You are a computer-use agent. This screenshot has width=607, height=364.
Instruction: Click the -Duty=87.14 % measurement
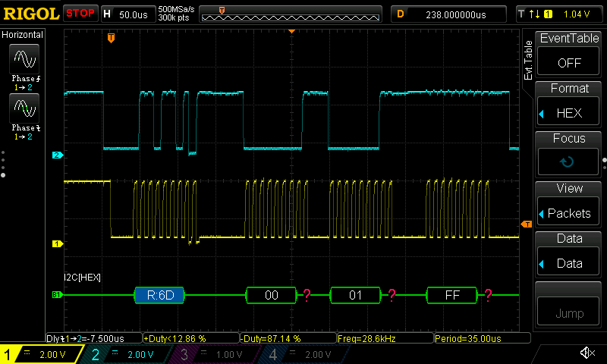tap(288, 338)
